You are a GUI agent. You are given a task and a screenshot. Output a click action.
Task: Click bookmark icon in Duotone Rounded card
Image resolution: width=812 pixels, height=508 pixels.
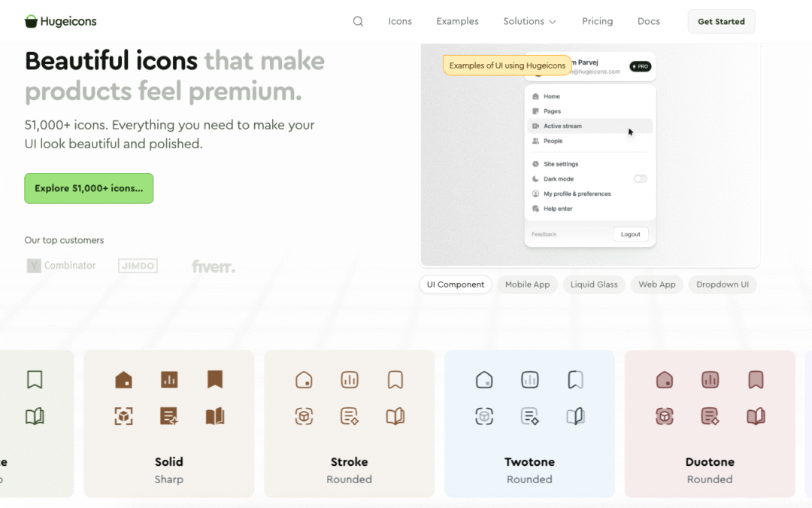(x=756, y=379)
